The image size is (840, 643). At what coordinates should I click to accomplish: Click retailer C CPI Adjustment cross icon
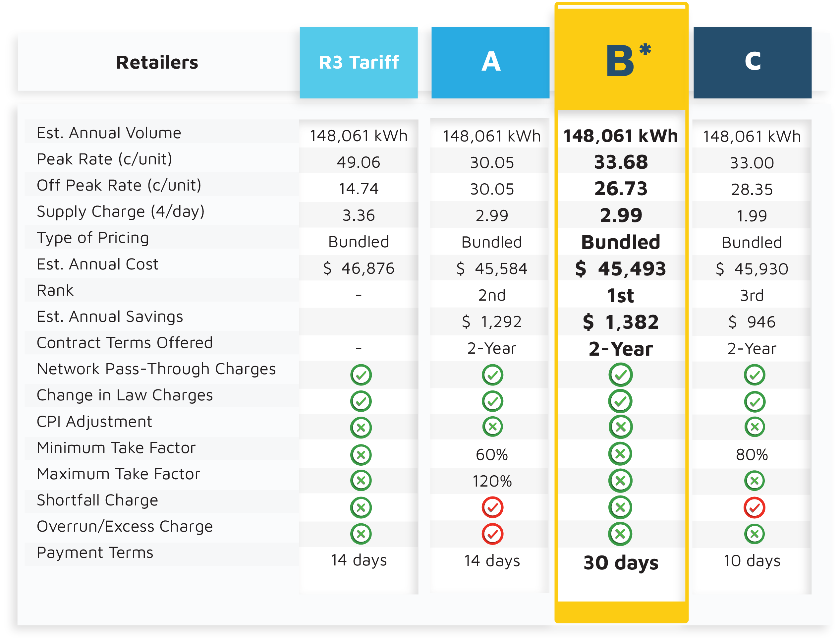(x=755, y=426)
